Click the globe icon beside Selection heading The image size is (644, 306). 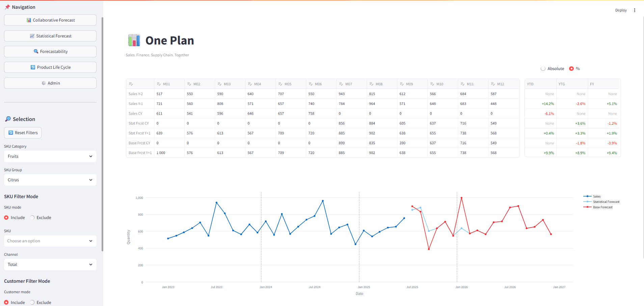coord(7,119)
